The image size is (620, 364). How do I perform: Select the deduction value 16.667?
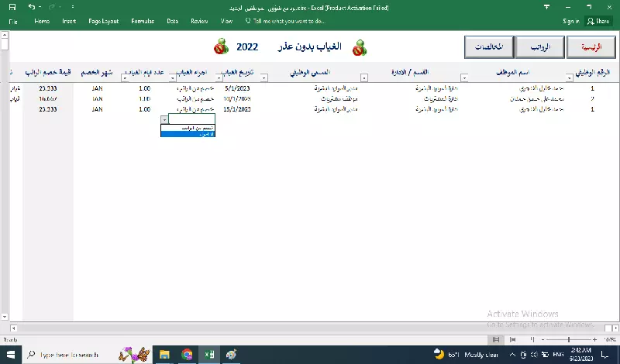tap(48, 99)
